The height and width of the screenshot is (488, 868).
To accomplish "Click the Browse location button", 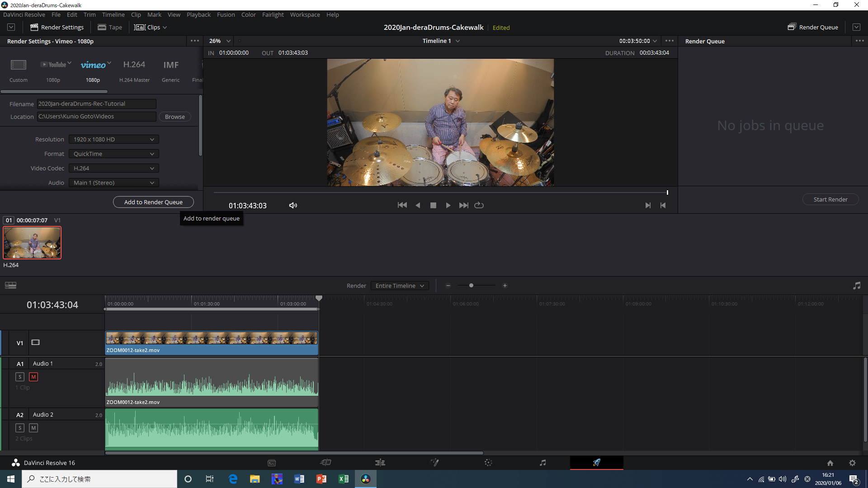I will (175, 117).
